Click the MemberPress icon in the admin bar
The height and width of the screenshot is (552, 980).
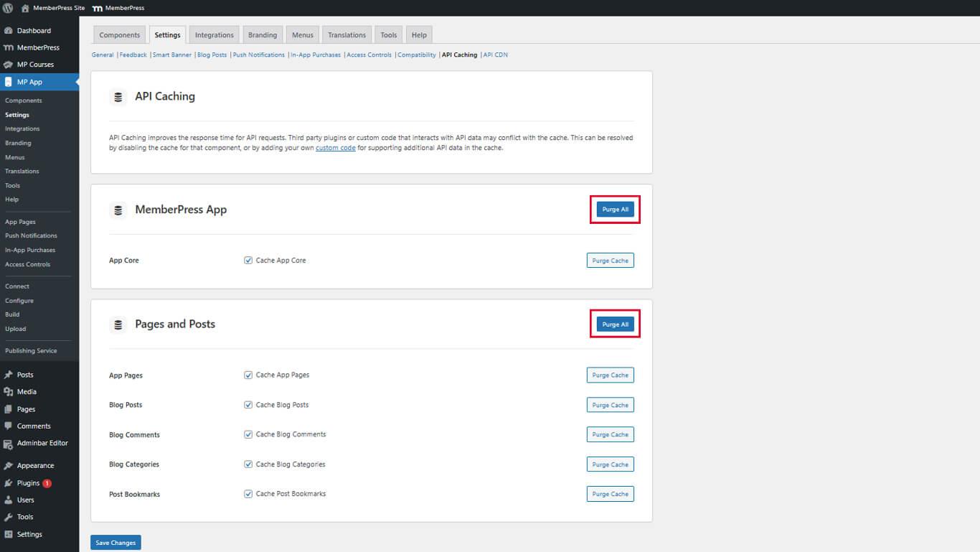point(97,8)
